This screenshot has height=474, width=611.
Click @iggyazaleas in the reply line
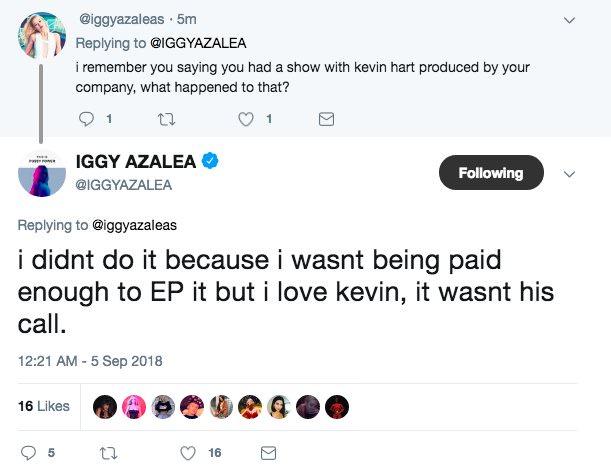(x=134, y=225)
